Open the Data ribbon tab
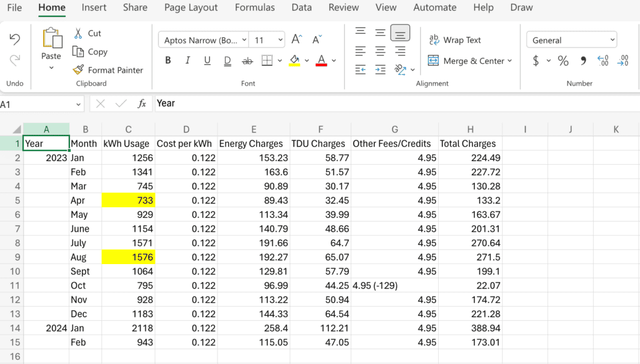The image size is (640, 364). 301,7
